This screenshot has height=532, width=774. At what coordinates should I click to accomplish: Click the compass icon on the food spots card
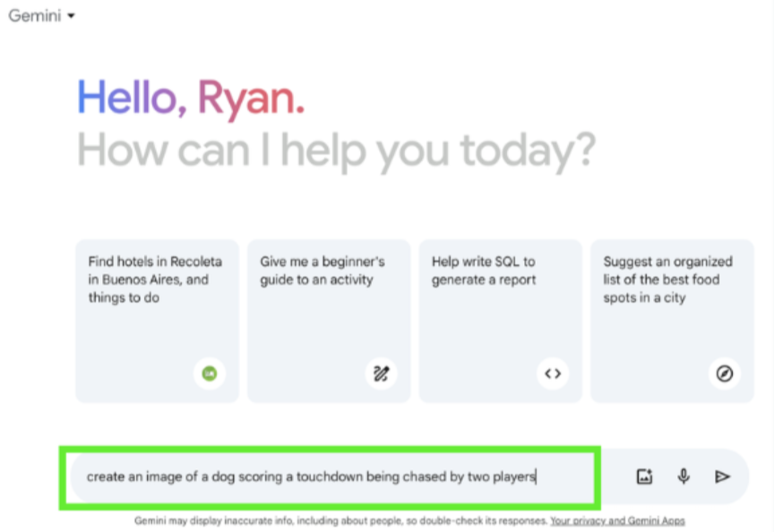[x=725, y=373]
